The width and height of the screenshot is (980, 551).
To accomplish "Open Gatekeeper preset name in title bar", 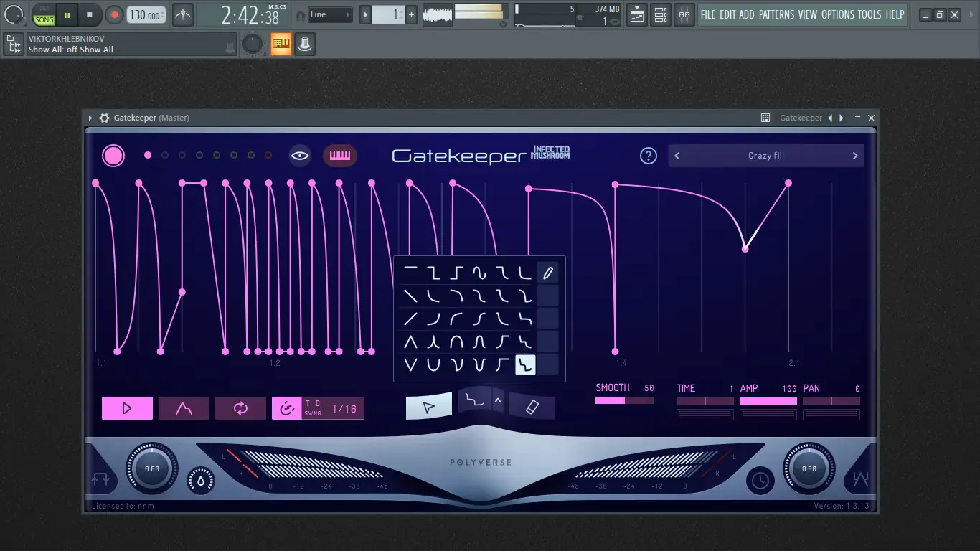I will [801, 118].
